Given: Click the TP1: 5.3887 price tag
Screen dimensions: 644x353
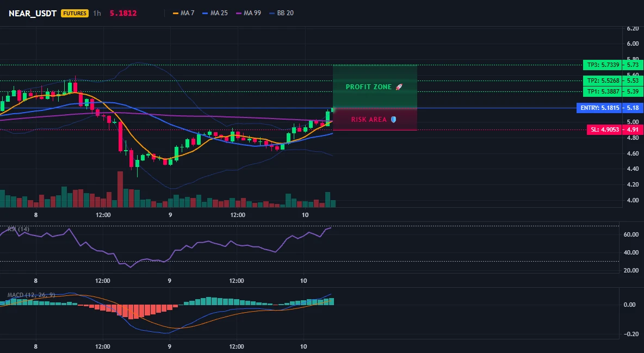Looking at the screenshot, I should coord(603,91).
